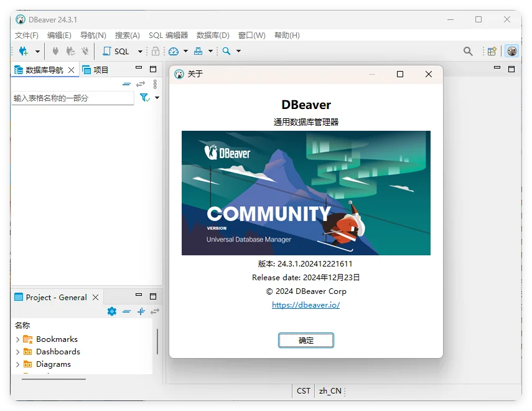Open the 数据库 menu

[213, 35]
